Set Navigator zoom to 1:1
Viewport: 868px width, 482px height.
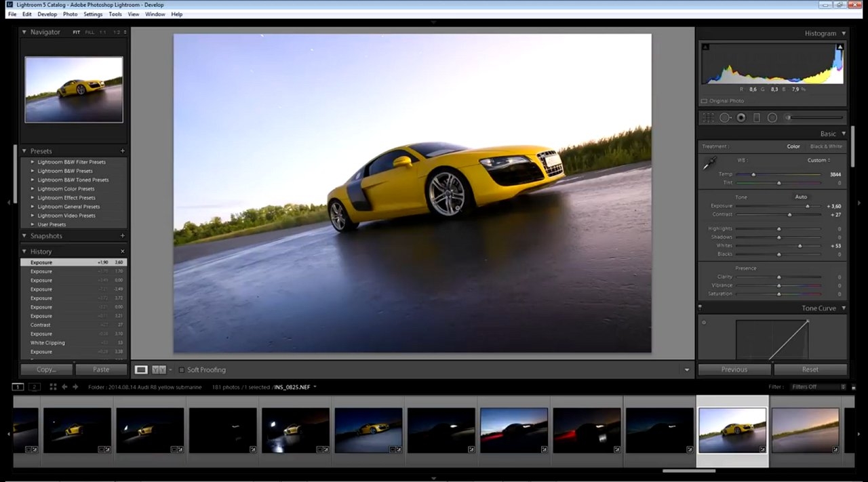[103, 32]
